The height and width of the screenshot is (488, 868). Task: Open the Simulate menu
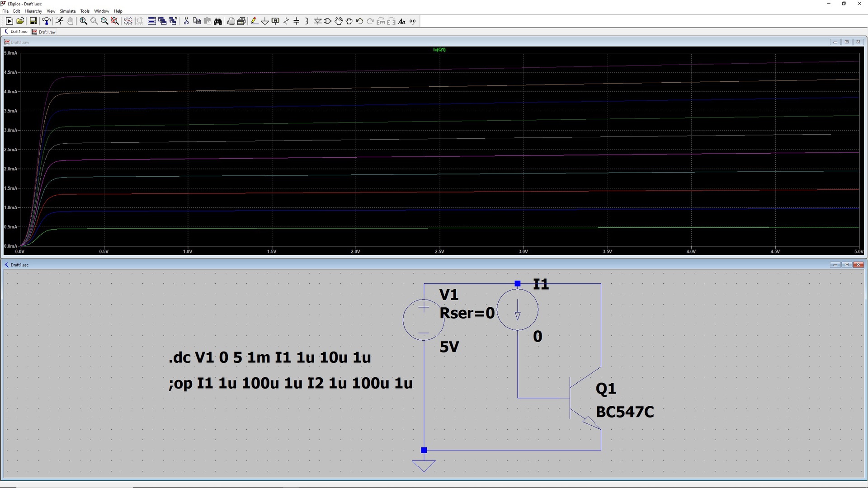pos(68,11)
